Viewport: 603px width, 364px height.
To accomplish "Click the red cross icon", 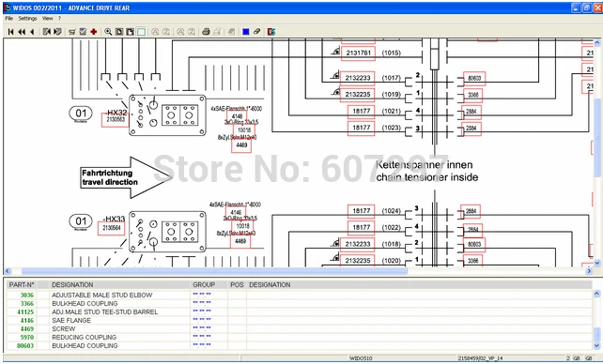I will click(93, 32).
